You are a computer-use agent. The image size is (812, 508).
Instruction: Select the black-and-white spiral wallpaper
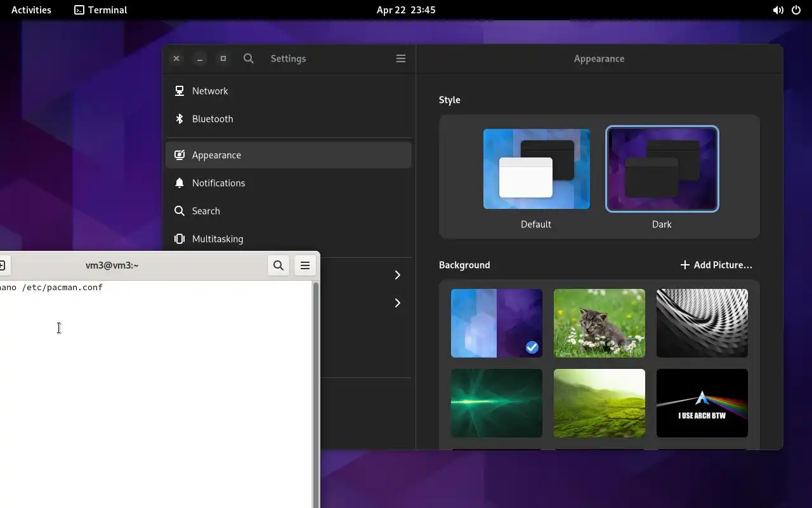pos(702,323)
